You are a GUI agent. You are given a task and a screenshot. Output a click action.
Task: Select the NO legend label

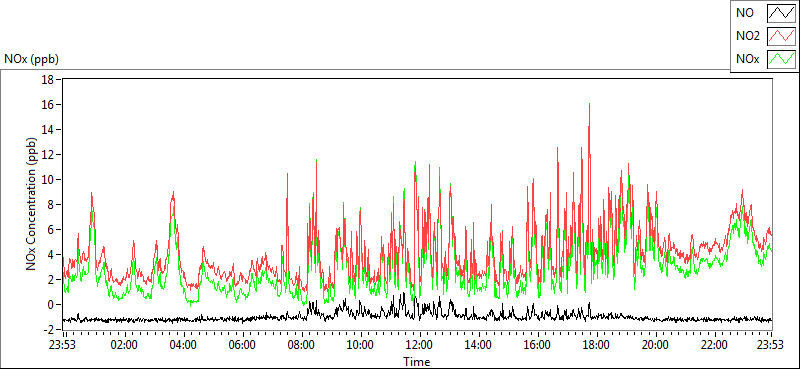pos(744,14)
